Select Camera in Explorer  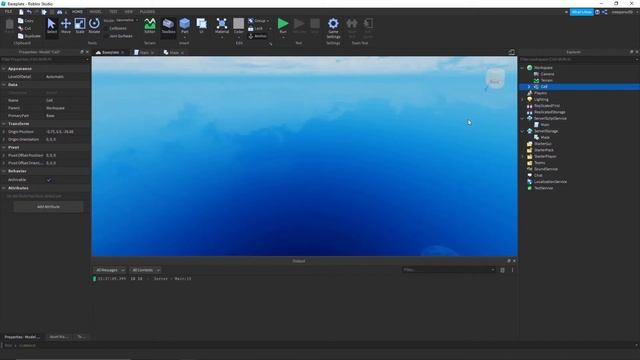(x=547, y=74)
